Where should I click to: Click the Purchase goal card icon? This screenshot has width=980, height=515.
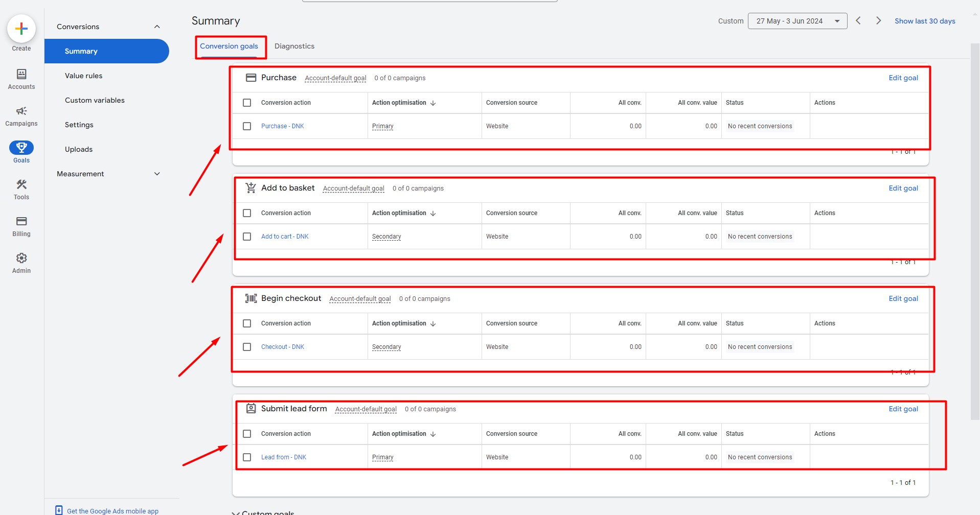251,78
